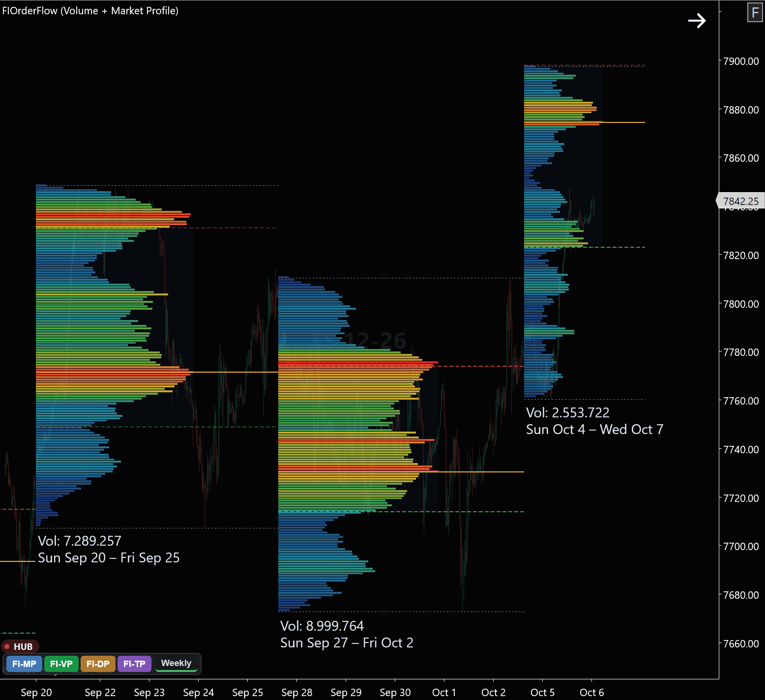Click the Oct 1 date on time axis
The image size is (765, 700).
click(444, 692)
